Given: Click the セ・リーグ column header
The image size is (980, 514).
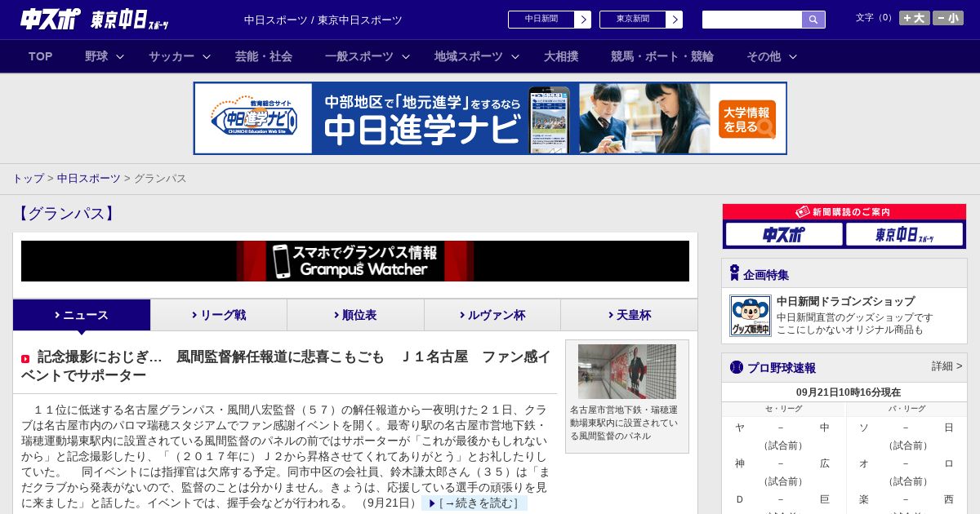Looking at the screenshot, I should click(x=784, y=409).
